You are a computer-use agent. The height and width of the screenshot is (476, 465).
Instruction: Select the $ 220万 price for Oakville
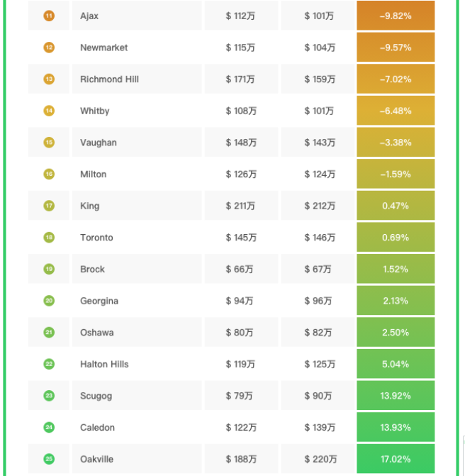click(320, 460)
